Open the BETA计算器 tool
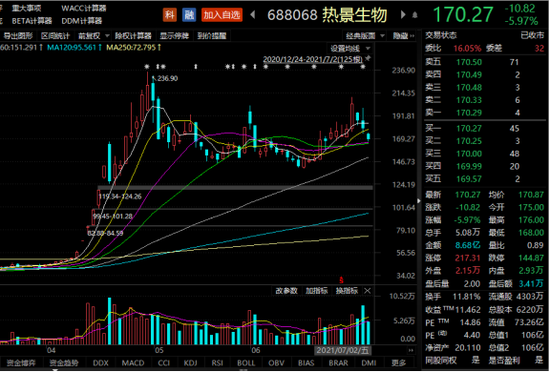This screenshot has width=550, height=372. (x=32, y=21)
